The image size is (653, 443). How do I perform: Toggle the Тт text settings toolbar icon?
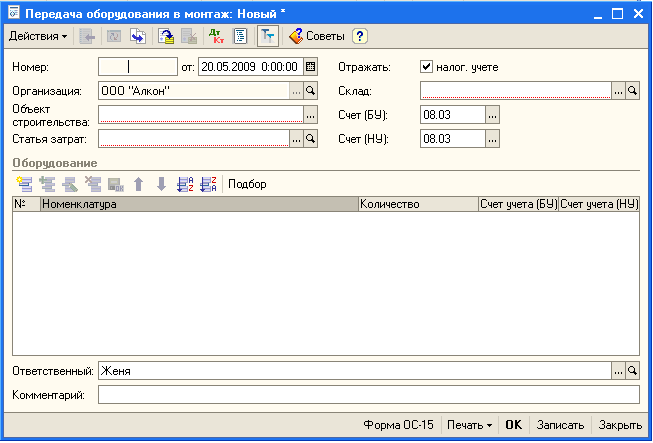tap(267, 36)
